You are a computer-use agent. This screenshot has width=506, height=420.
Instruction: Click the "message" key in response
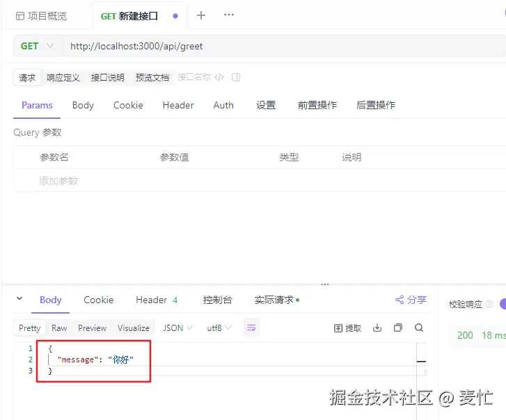78,360
